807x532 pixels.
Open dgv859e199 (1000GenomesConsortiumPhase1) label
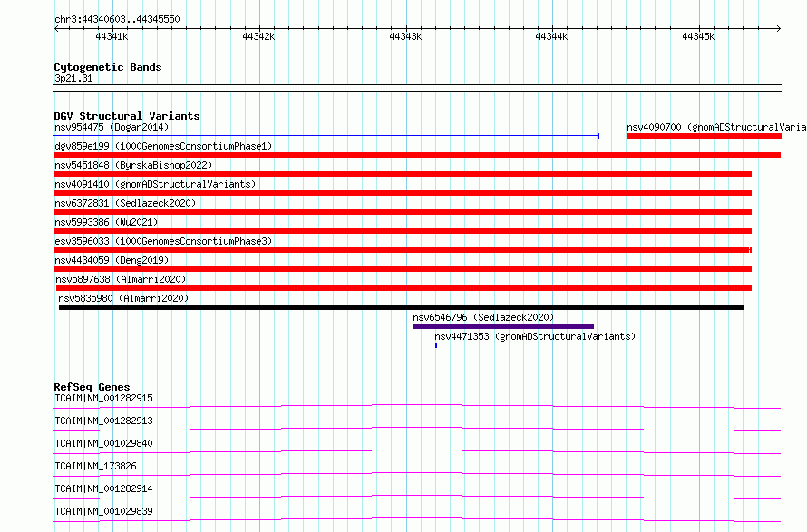point(163,146)
